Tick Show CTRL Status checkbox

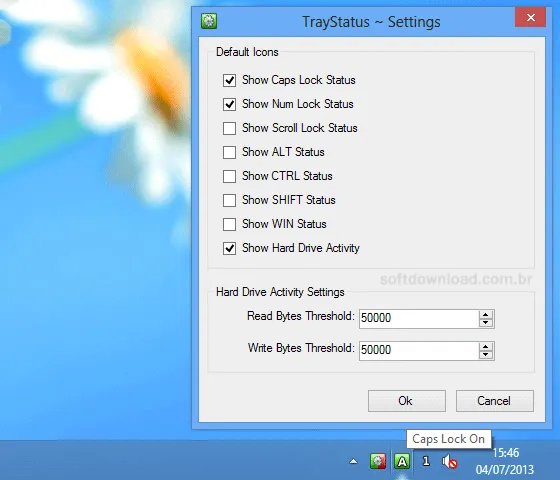tap(229, 176)
